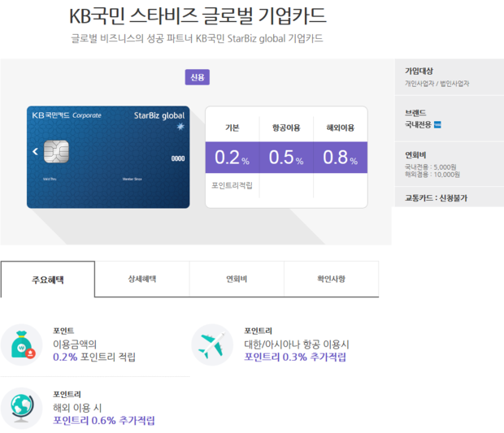Viewport: 504px width, 433px height.
Task: Click the money bag point icon
Action: click(21, 344)
